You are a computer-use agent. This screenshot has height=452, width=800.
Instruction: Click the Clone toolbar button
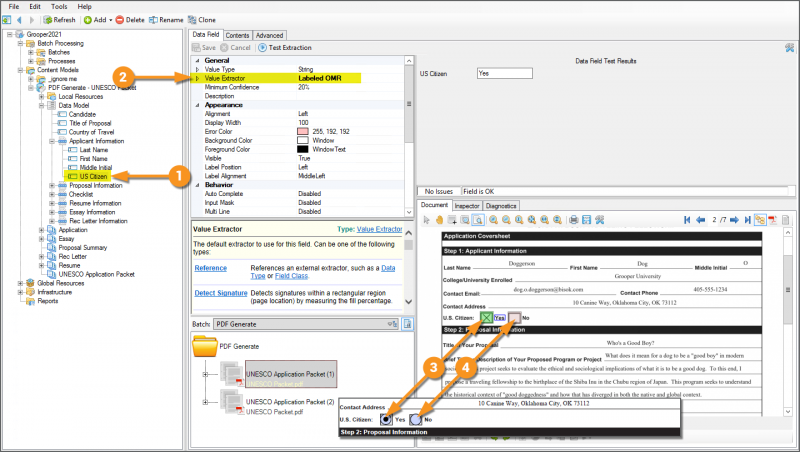click(202, 20)
